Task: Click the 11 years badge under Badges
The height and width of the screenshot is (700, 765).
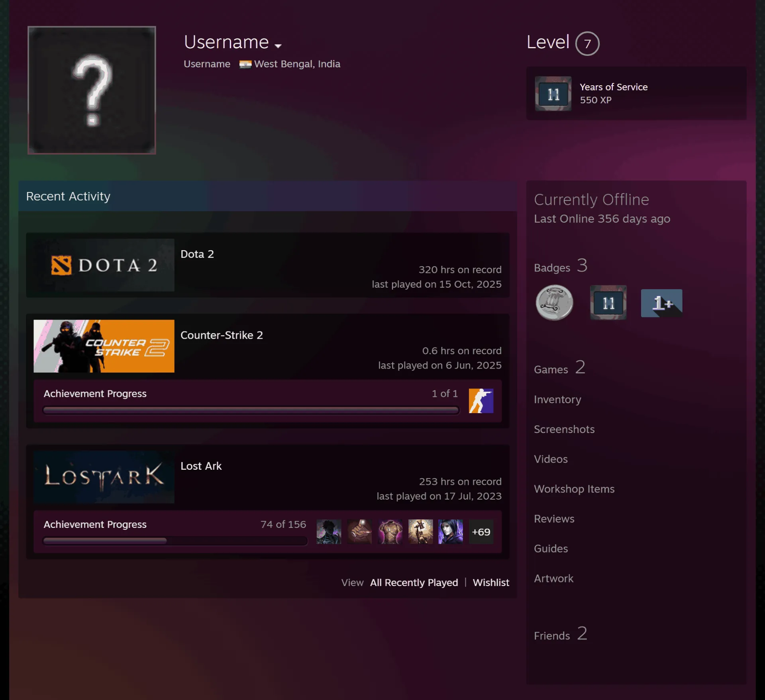Action: tap(608, 303)
